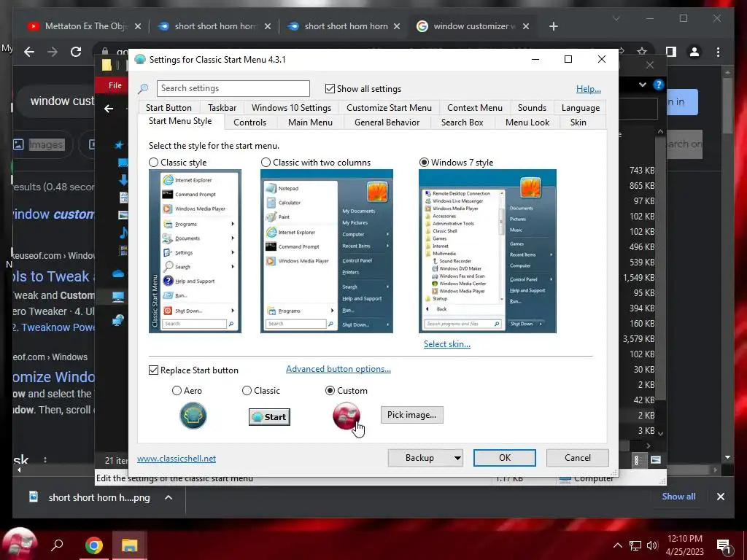This screenshot has height=560, width=747.
Task: Switch to the Menu Look tab
Action: click(527, 122)
